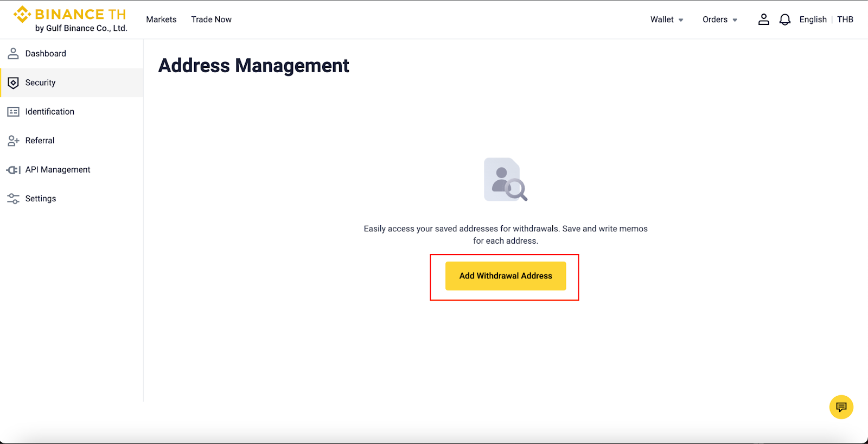The image size is (868, 444).
Task: Click the Binance TH logo
Action: 70,20
